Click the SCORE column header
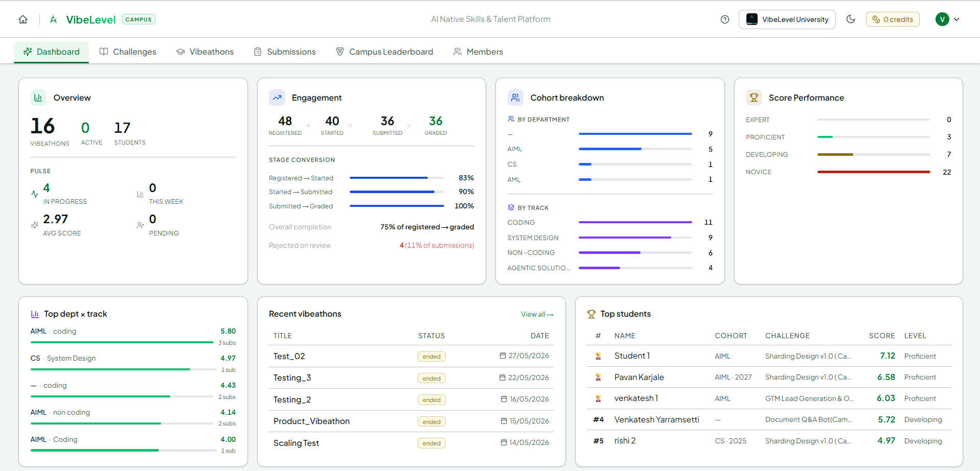The image size is (980, 471). pos(882,336)
